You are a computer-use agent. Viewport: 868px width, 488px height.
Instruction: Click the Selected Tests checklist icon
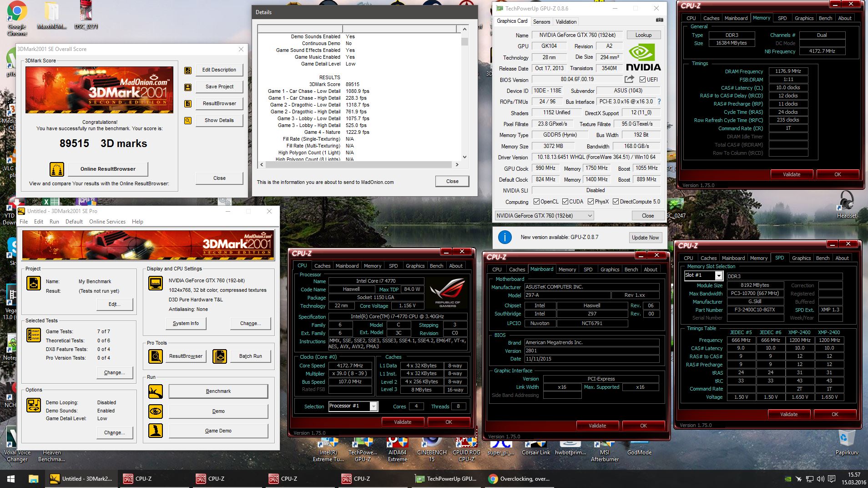pyautogui.click(x=34, y=335)
